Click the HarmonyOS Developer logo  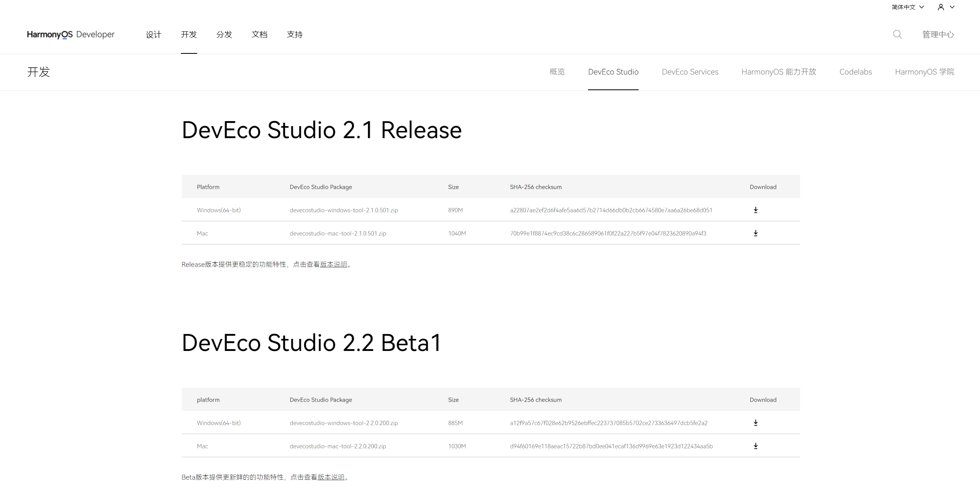[71, 34]
